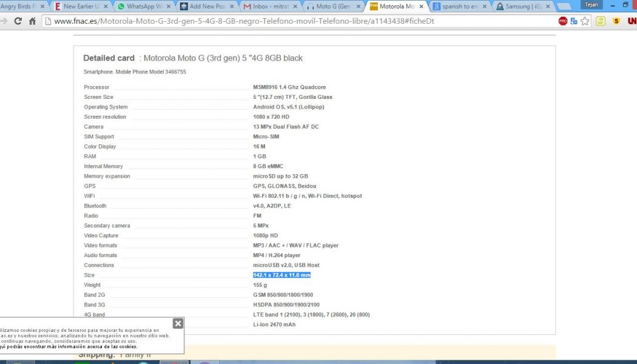Screen dimensions: 637x364
Task: Dismiss the cookie notice with X button
Action: click(x=178, y=323)
